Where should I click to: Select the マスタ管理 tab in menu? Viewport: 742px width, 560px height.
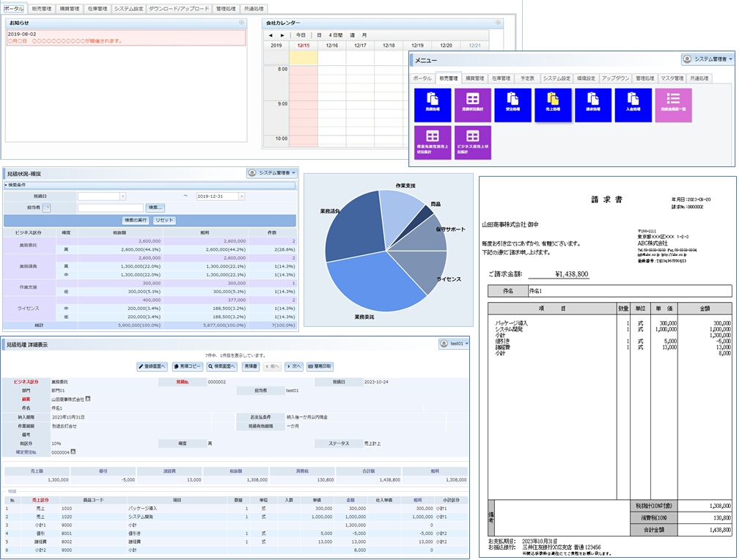coord(672,78)
